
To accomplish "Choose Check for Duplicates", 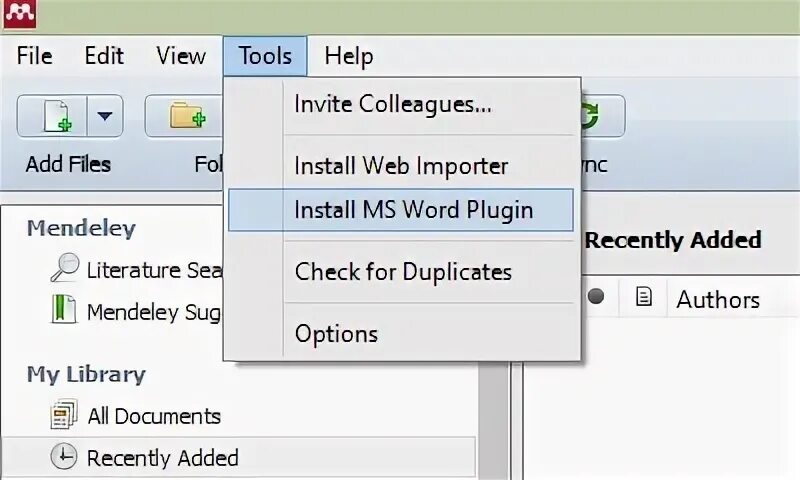I will (401, 271).
